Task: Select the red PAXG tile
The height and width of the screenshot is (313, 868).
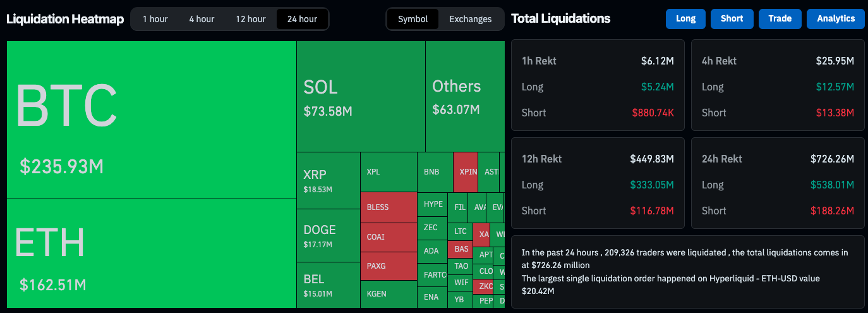Action: [x=389, y=266]
